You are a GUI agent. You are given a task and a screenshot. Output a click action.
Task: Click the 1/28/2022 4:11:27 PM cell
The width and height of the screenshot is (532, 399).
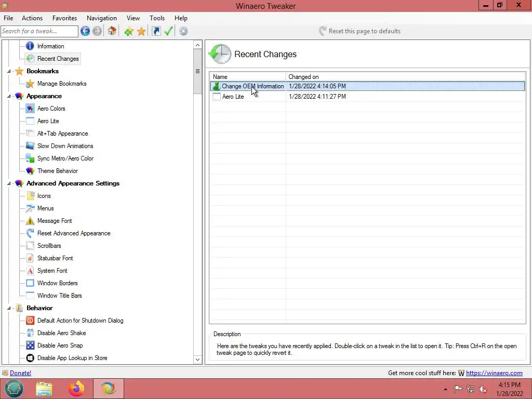(317, 97)
